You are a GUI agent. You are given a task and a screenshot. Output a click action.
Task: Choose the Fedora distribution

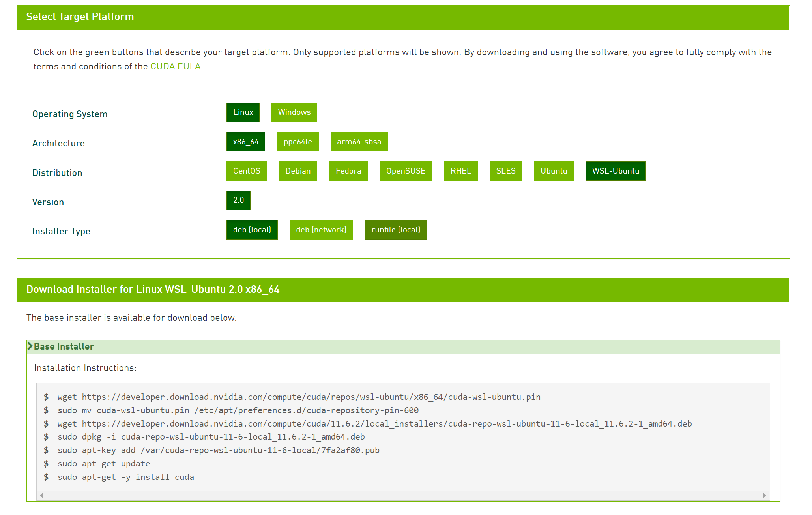point(348,171)
